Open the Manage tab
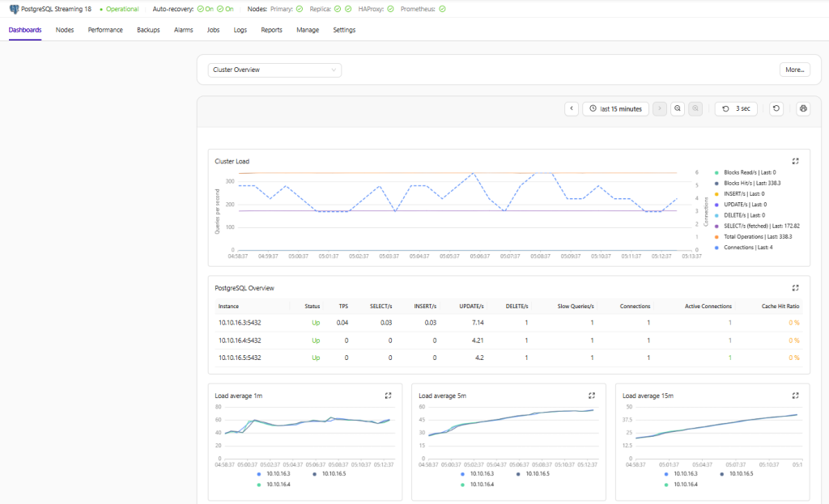 pyautogui.click(x=308, y=30)
